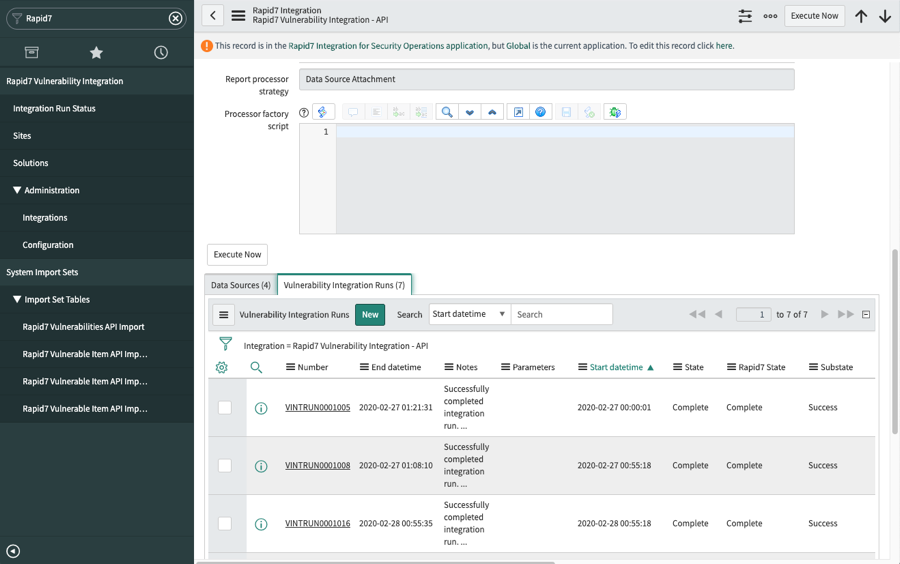Open Substate column options menu
The height and width of the screenshot is (564, 900).
point(813,367)
